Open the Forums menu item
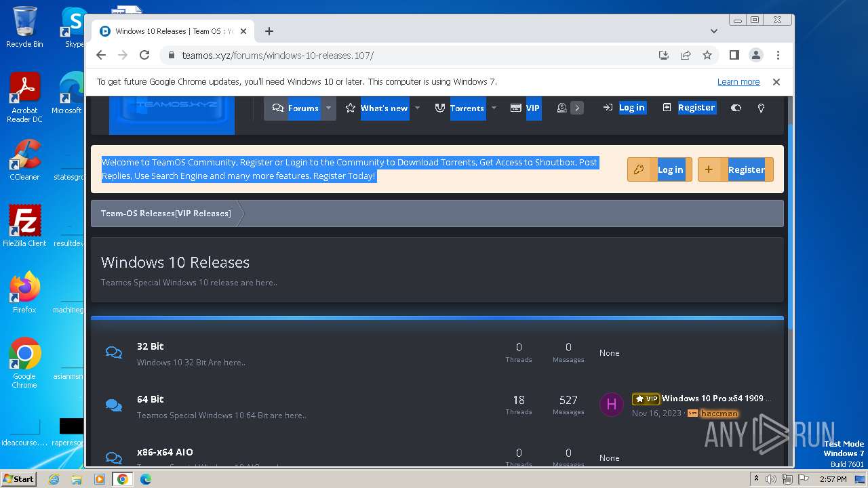This screenshot has width=868, height=488. [x=295, y=108]
